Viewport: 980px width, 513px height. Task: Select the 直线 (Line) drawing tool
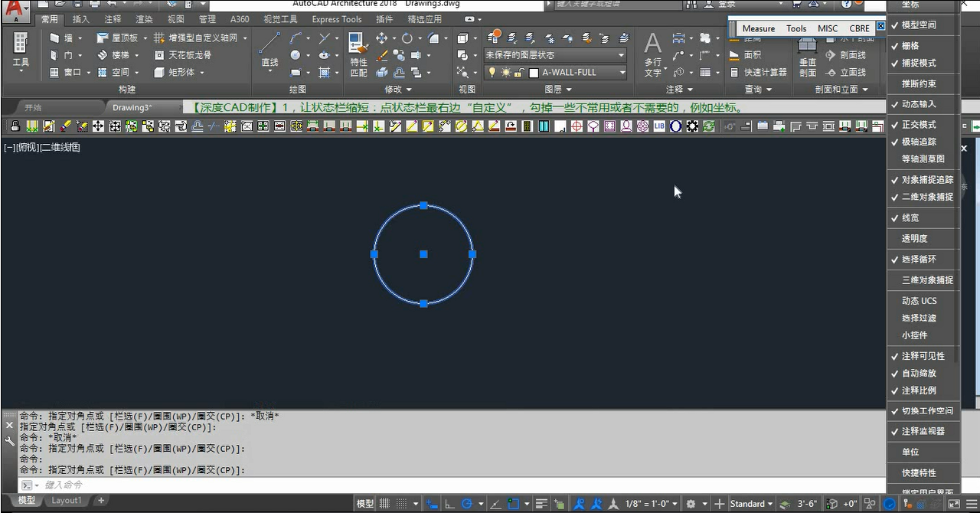pyautogui.click(x=269, y=50)
